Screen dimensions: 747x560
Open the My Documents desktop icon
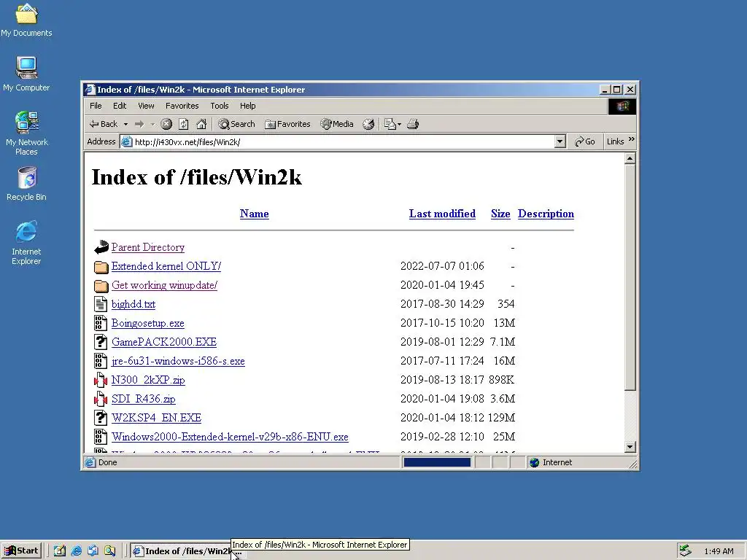pyautogui.click(x=26, y=20)
